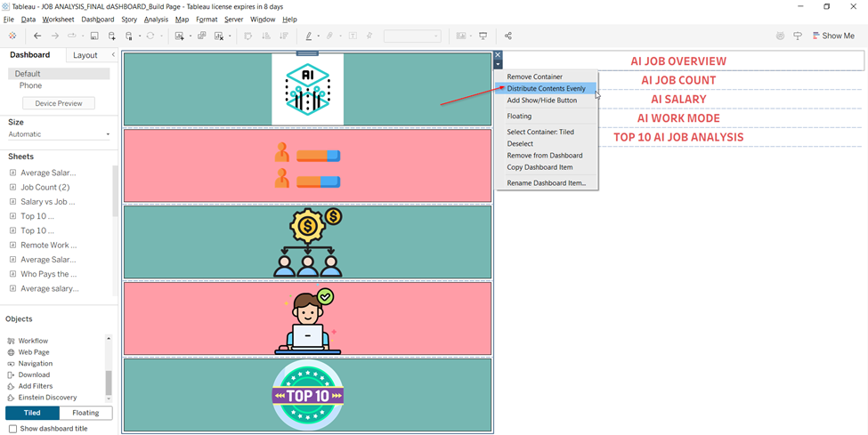Open the Highlight dropdown arrow
This screenshot has height=435, width=868.
coord(319,36)
